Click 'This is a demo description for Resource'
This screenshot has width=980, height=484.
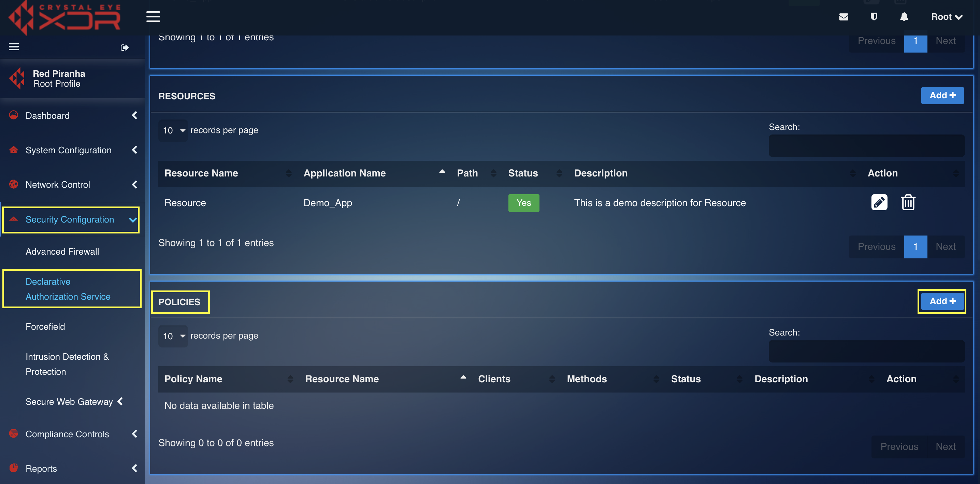click(x=660, y=203)
